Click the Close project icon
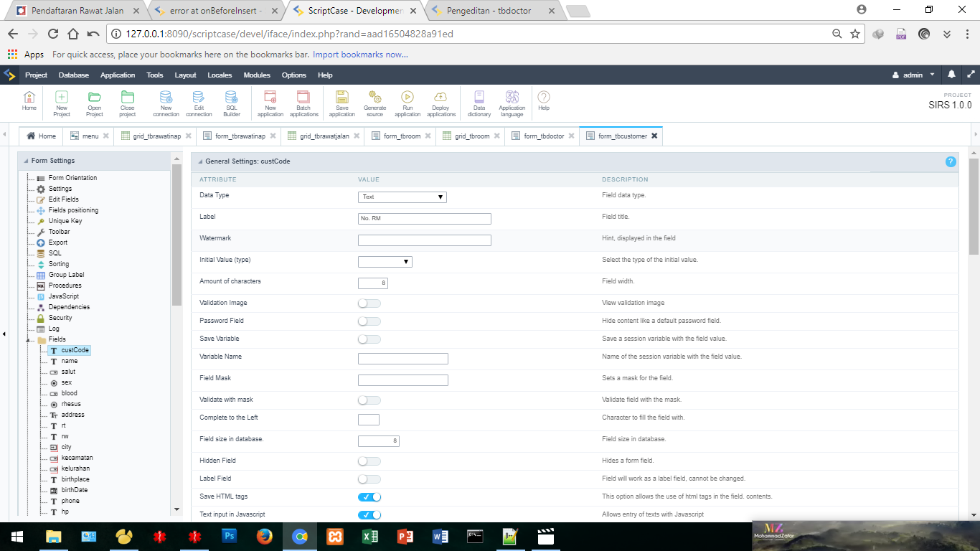The width and height of the screenshot is (980, 551). click(x=128, y=103)
